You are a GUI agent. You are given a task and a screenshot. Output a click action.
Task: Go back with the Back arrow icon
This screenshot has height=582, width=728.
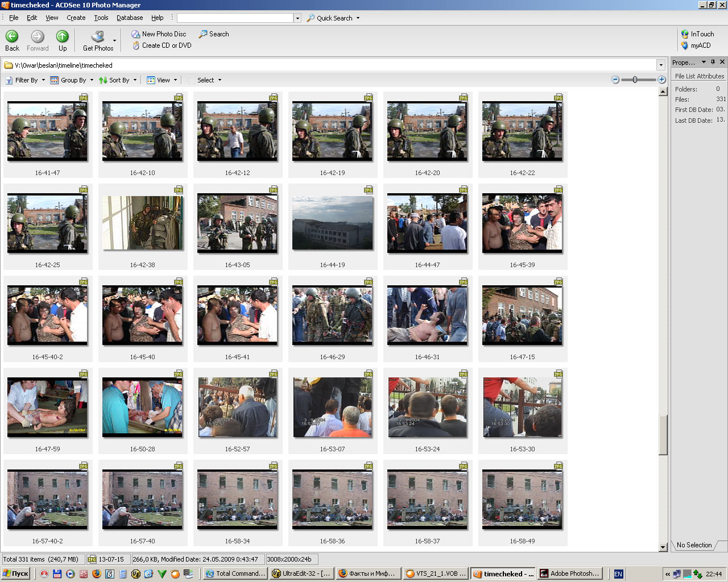[x=12, y=36]
